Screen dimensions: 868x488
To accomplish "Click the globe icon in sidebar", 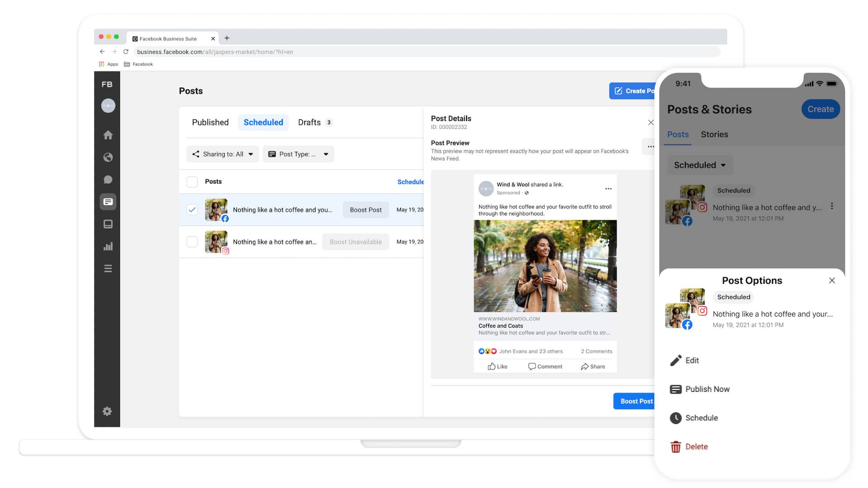I will [108, 157].
